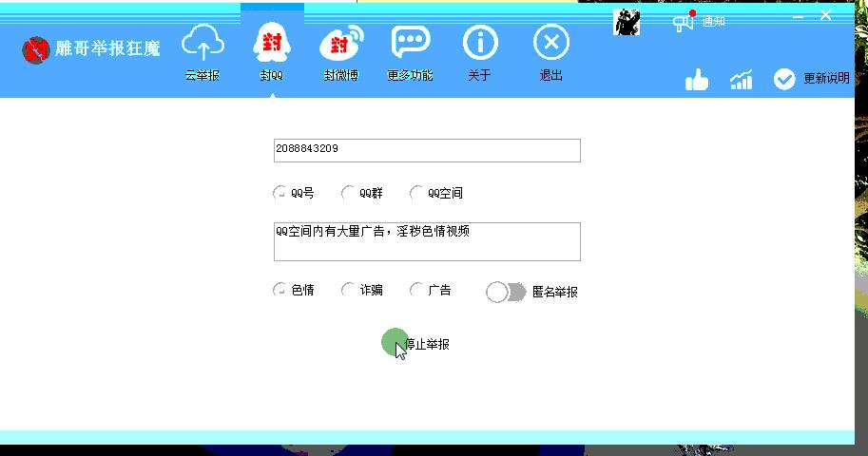Click the 退出 exit icon
868x456 pixels.
[550, 44]
